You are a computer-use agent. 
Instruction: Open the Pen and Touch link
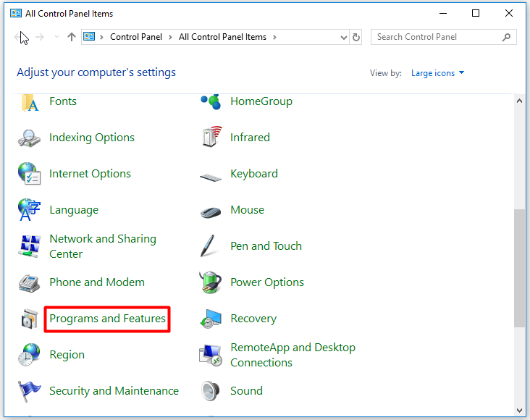tap(266, 246)
